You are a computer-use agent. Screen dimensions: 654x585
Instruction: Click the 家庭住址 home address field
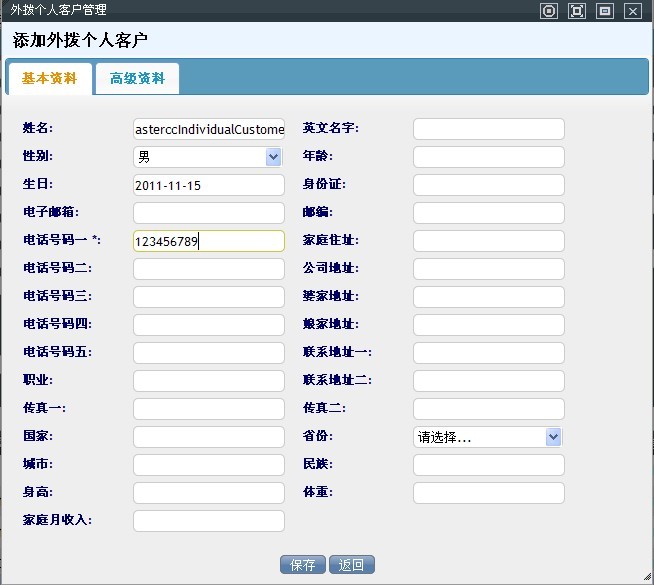[x=488, y=241]
